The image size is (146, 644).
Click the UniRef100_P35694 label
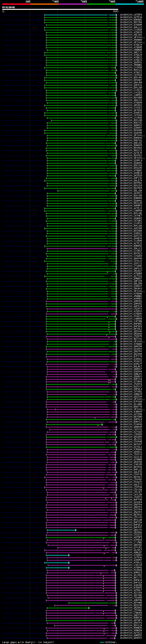click(131, 450)
